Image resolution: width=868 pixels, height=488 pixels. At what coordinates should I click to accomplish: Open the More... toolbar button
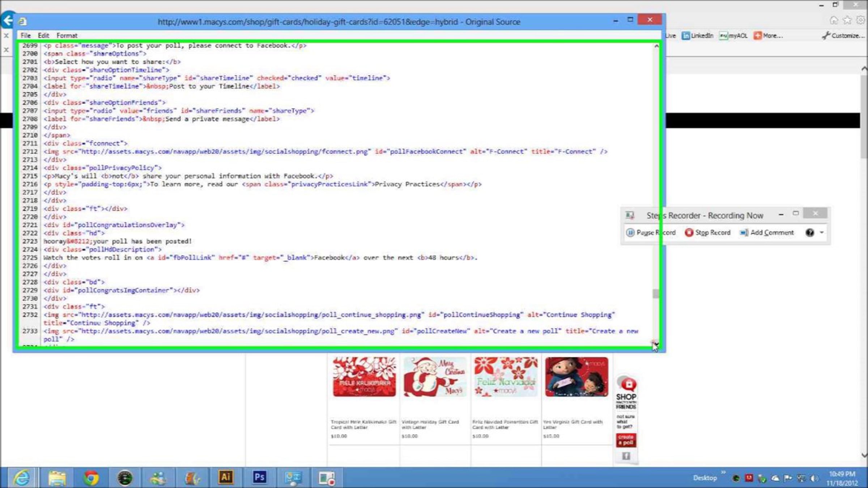point(768,35)
